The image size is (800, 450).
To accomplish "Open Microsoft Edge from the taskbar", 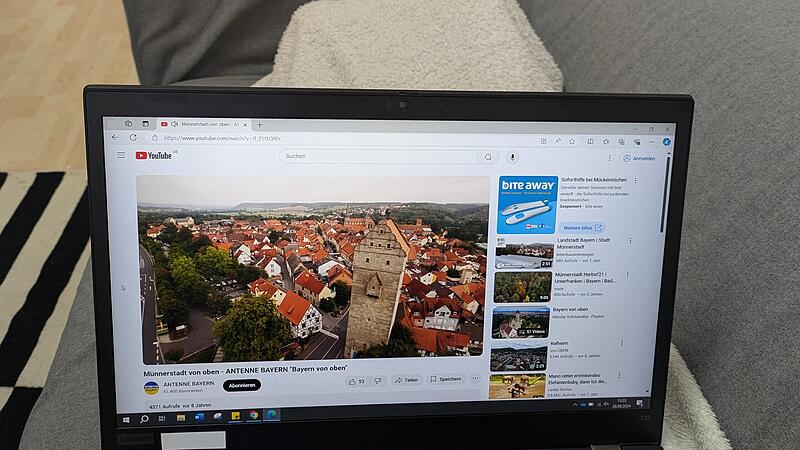I will 271,415.
